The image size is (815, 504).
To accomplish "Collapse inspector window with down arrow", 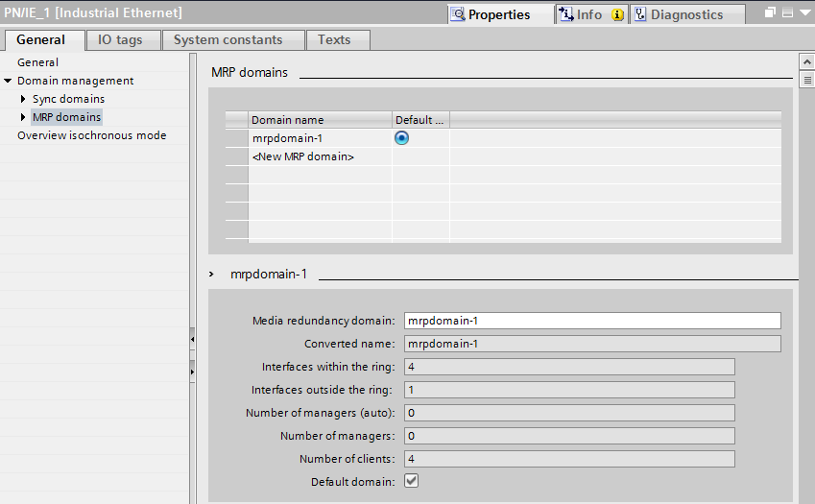I will [804, 13].
